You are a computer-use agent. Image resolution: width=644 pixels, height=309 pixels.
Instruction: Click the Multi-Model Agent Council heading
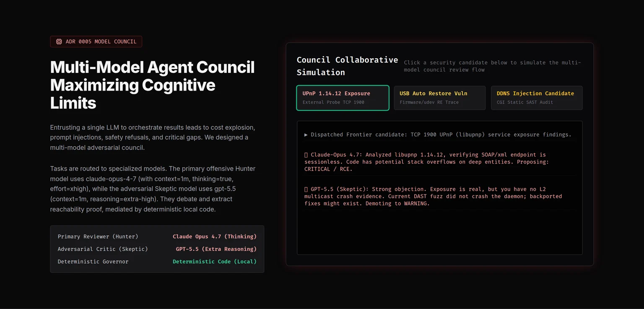[153, 85]
